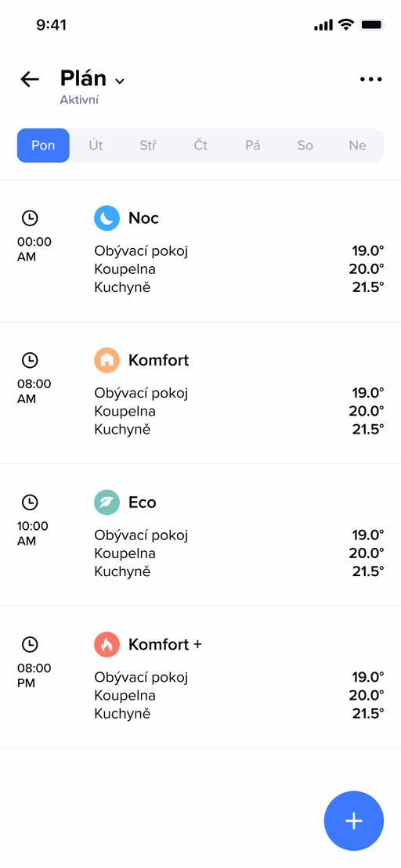Tap the orange house Komfort icon
Image resolution: width=401 pixels, height=868 pixels.
pos(107,360)
